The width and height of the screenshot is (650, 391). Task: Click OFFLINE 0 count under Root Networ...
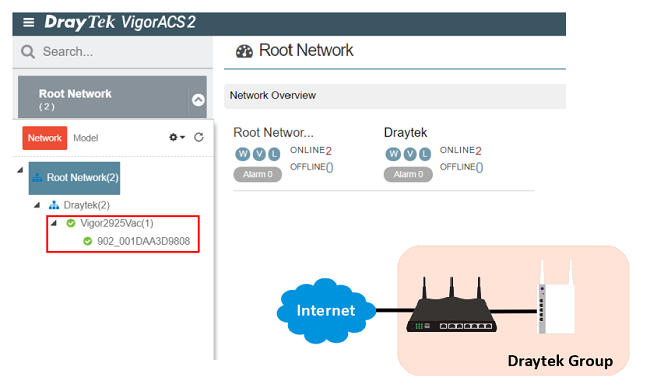pos(311,167)
